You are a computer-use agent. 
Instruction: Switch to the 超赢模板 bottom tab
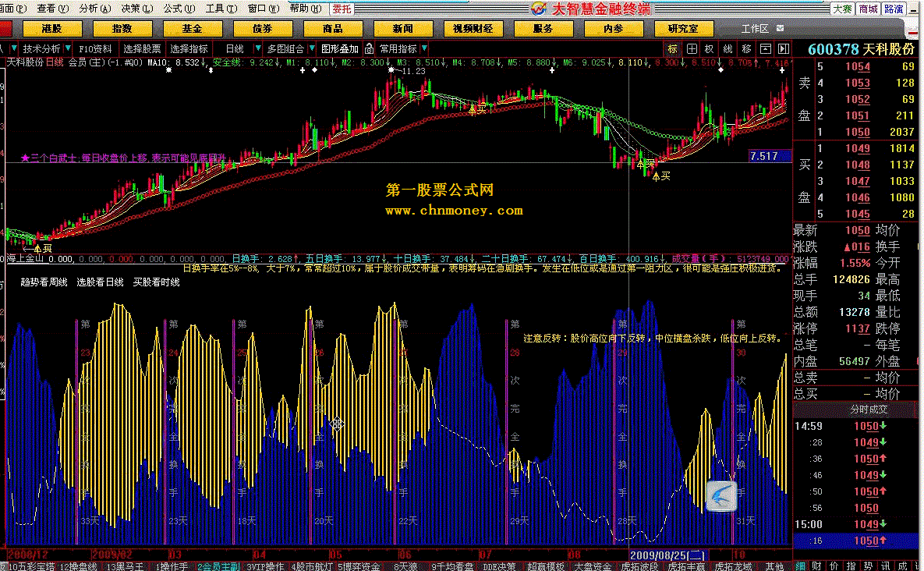pos(546,566)
